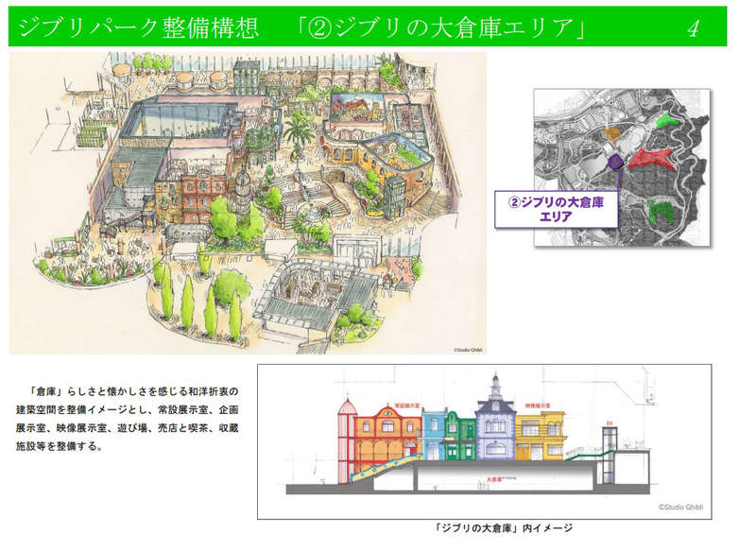Click the page number 4 in header
Image resolution: width=756 pixels, height=553 pixels.
[693, 27]
